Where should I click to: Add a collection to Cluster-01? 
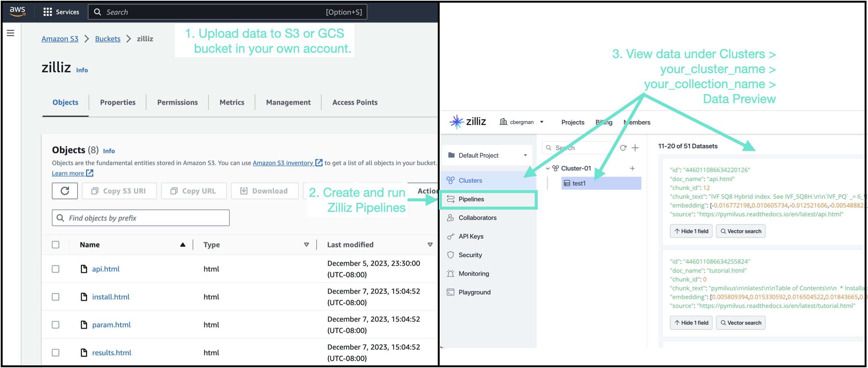pyautogui.click(x=632, y=168)
